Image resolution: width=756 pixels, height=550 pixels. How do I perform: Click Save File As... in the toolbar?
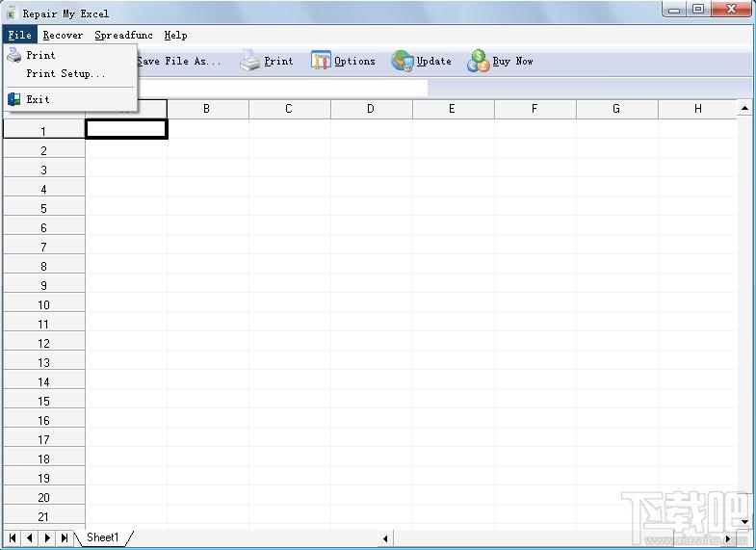point(179,62)
